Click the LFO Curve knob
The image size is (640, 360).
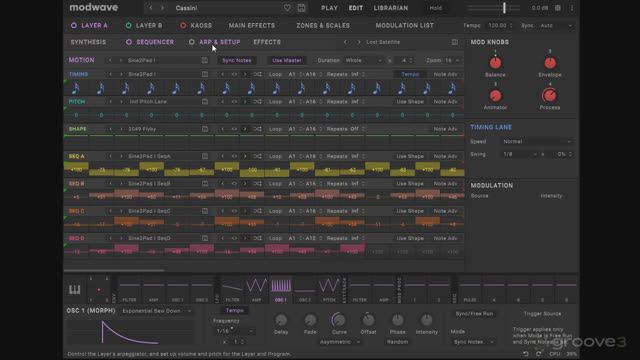point(338,320)
